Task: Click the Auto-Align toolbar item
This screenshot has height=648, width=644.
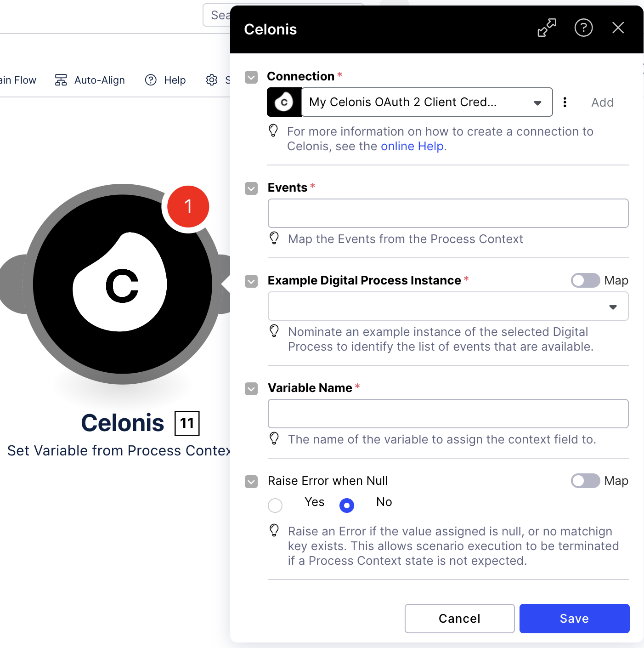Action: point(90,80)
